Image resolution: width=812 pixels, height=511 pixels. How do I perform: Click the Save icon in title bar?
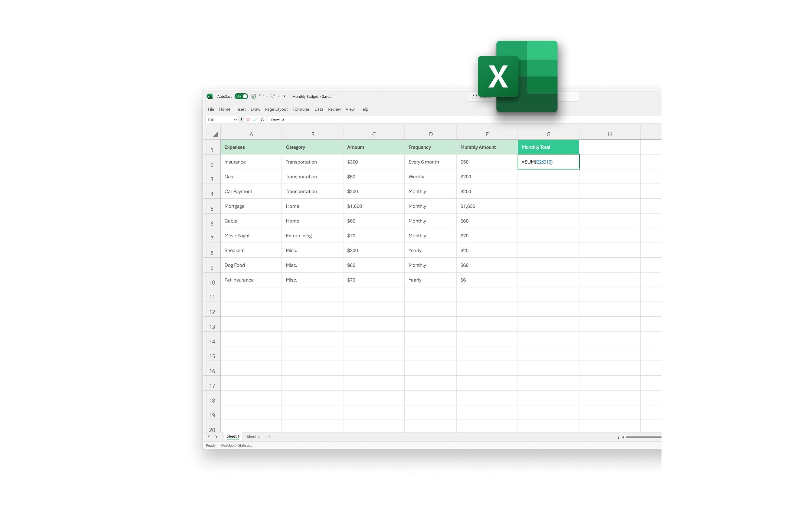click(x=253, y=96)
